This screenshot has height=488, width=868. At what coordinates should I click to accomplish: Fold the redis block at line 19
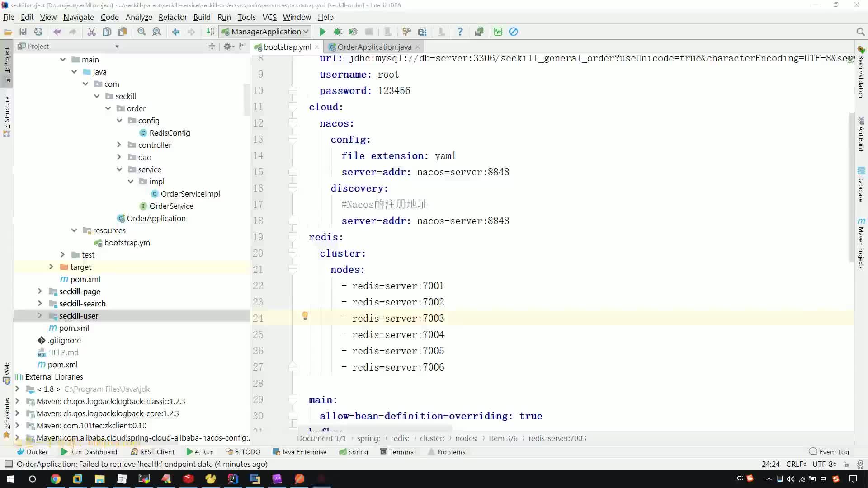point(293,237)
